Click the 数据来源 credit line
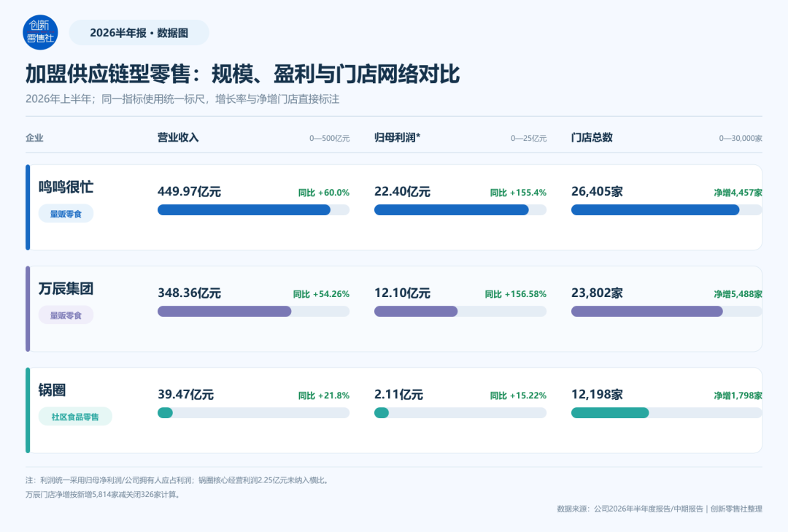788x532 pixels. 660,509
